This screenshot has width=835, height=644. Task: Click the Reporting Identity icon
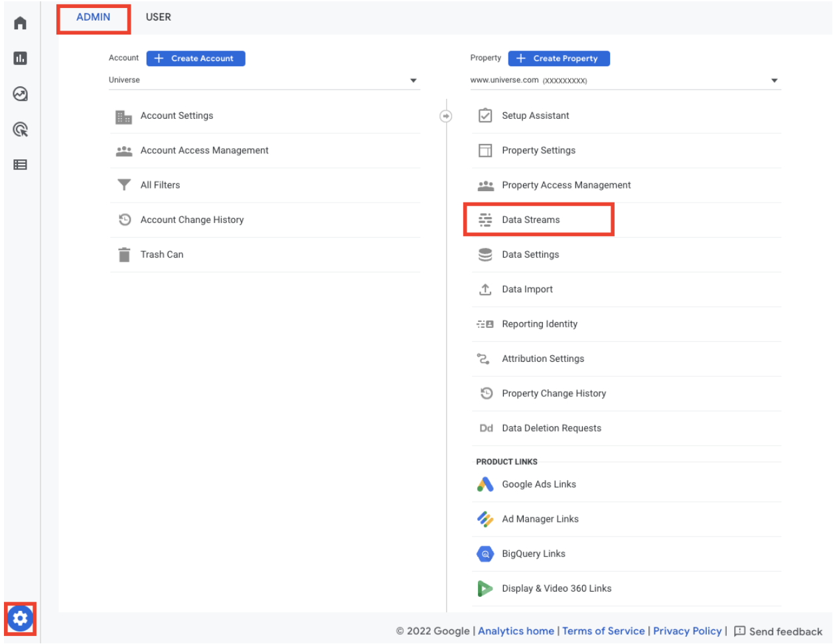(485, 324)
